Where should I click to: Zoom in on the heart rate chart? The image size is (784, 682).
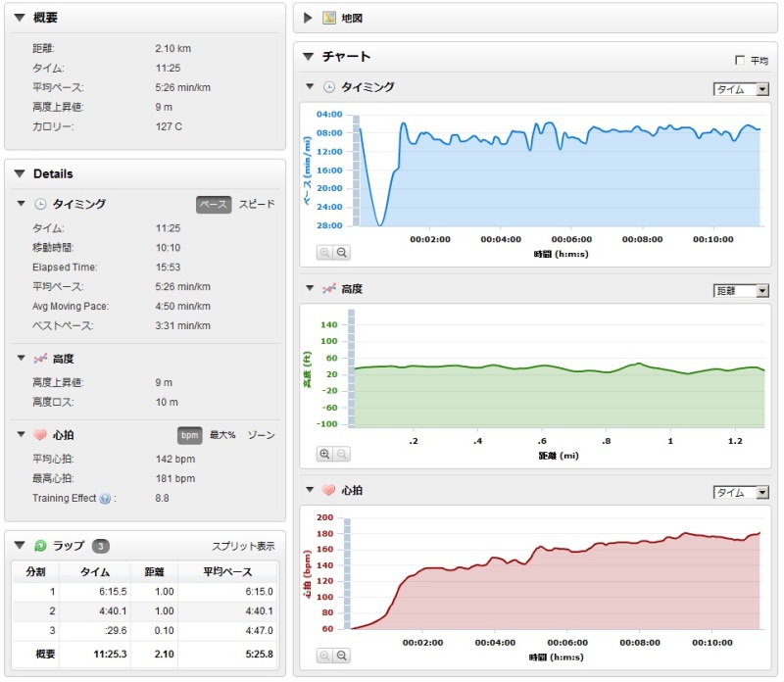(324, 655)
